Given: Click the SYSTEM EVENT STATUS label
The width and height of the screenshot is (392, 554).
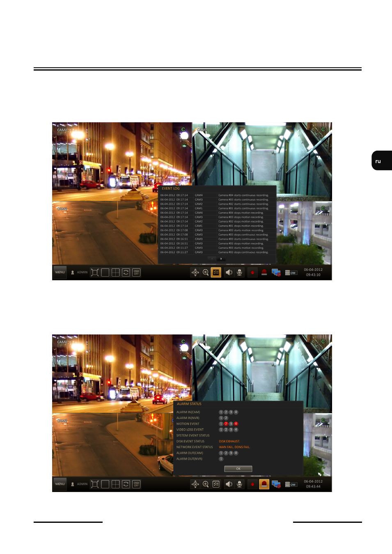Looking at the screenshot, I should [x=193, y=435].
